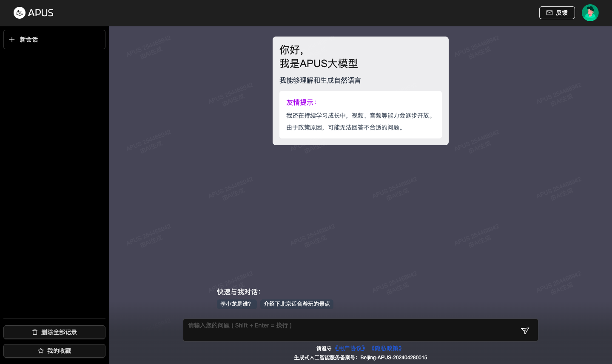Click the line starting 由于政策原因
612x364 pixels.
click(x=346, y=127)
